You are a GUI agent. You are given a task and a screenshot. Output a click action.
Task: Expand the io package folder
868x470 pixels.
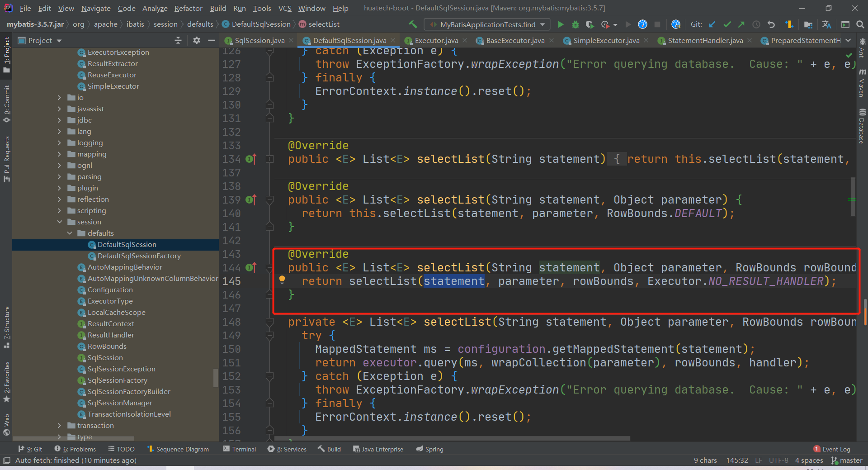[x=59, y=97]
